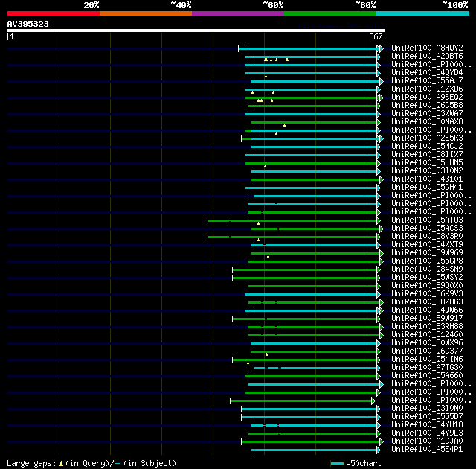476x469 pixels.
Task: Pick the UniRef100_Q54IN6 entry
Action: click(x=427, y=360)
